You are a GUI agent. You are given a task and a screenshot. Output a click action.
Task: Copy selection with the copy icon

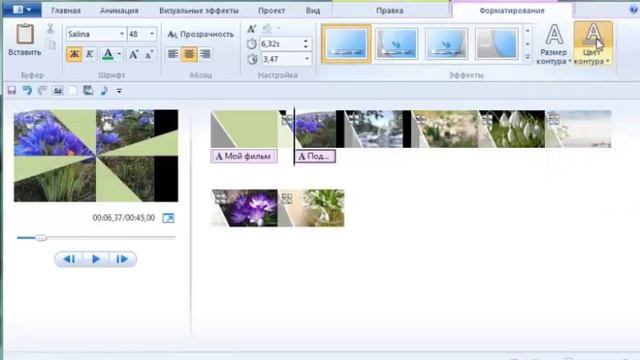point(51,44)
